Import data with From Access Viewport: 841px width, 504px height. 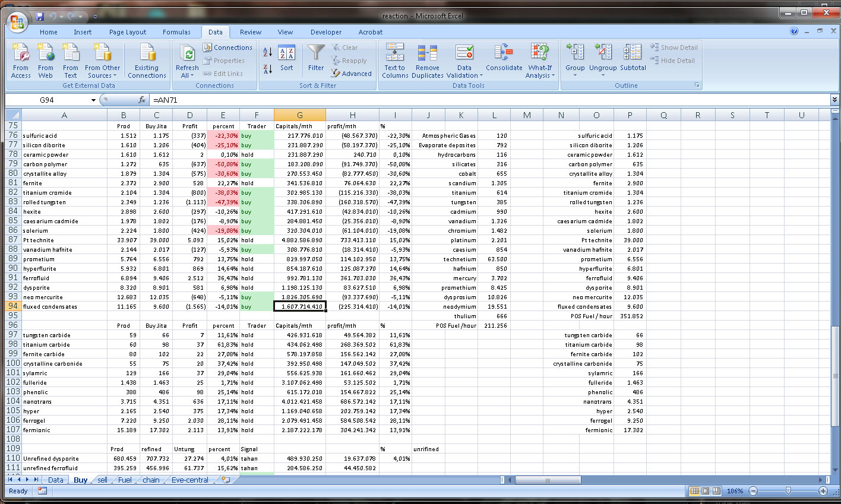[x=21, y=61]
